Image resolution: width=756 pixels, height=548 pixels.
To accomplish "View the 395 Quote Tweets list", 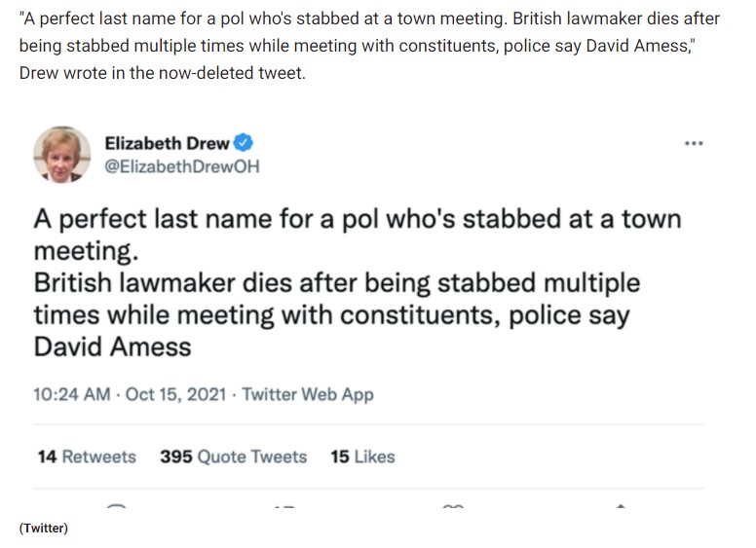I will pyautogui.click(x=233, y=457).
